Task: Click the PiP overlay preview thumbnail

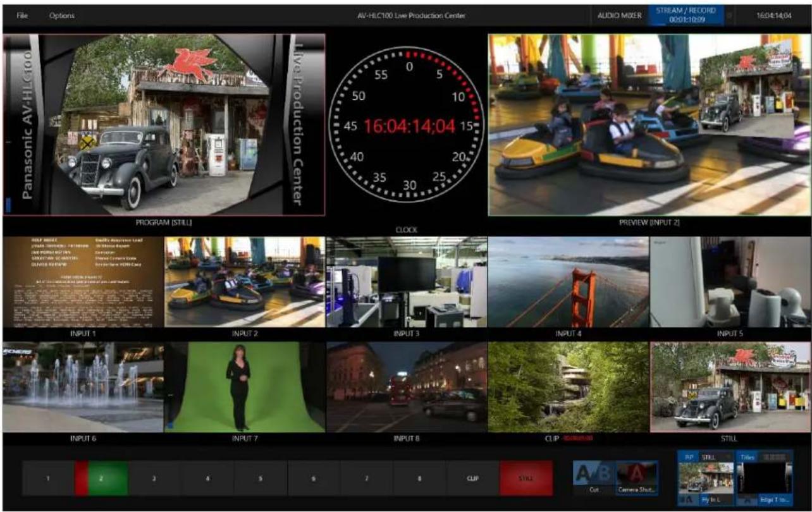Action: click(706, 478)
